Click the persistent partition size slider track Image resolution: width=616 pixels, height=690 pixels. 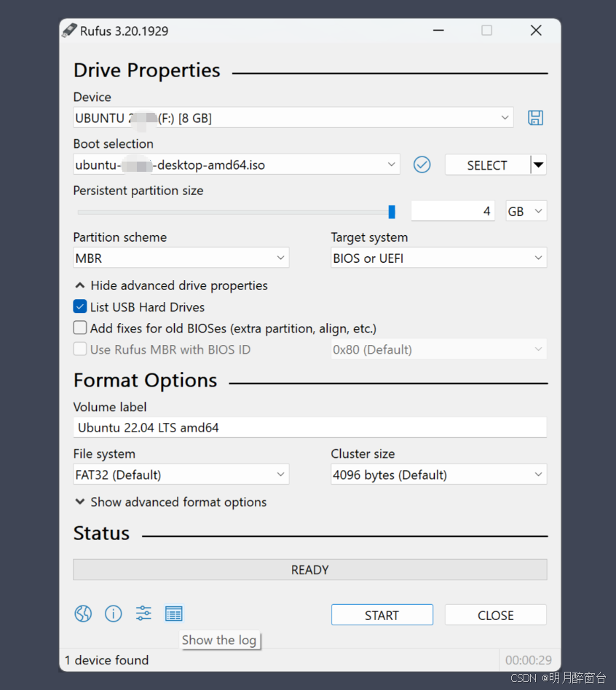coord(236,212)
